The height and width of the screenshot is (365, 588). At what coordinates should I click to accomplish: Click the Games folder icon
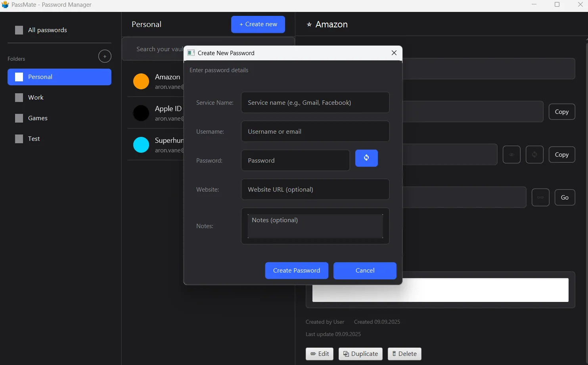coord(19,118)
